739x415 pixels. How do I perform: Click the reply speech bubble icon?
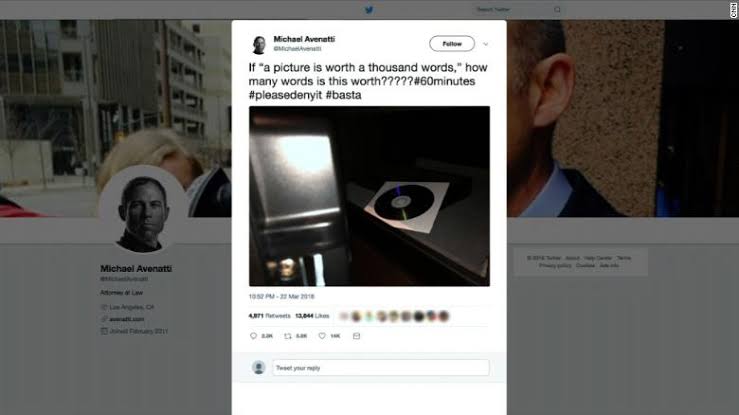pyautogui.click(x=253, y=336)
